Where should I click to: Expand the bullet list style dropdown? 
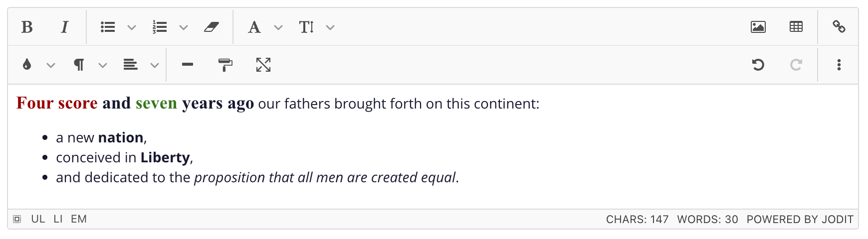[132, 27]
